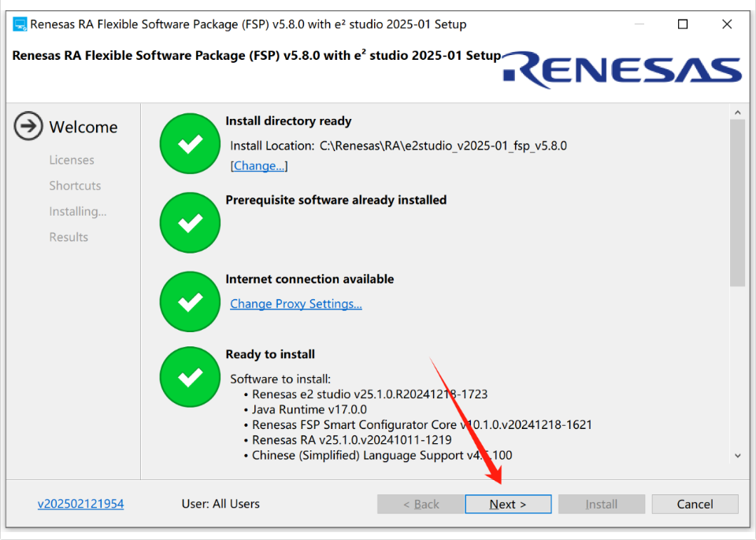Click 'User: All Users' text
The image size is (756, 540).
click(x=220, y=504)
